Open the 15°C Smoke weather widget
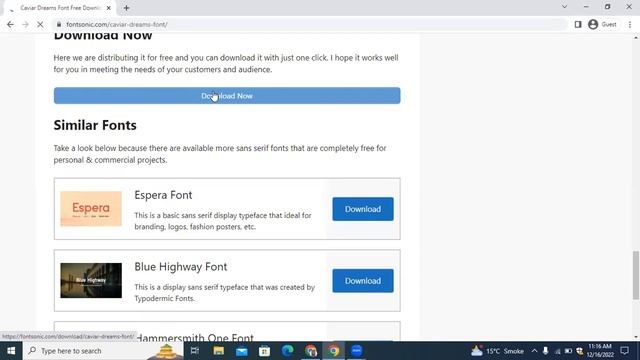640x360 pixels. [x=497, y=351]
